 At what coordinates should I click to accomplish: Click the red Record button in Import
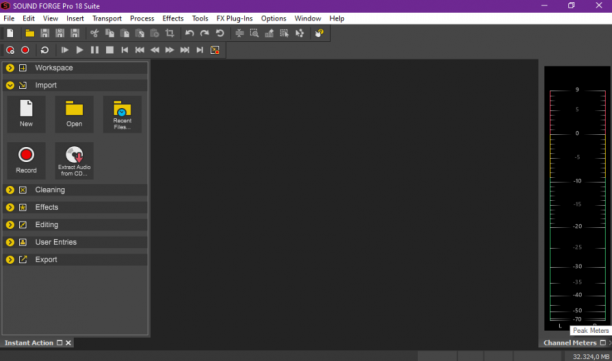(26, 160)
